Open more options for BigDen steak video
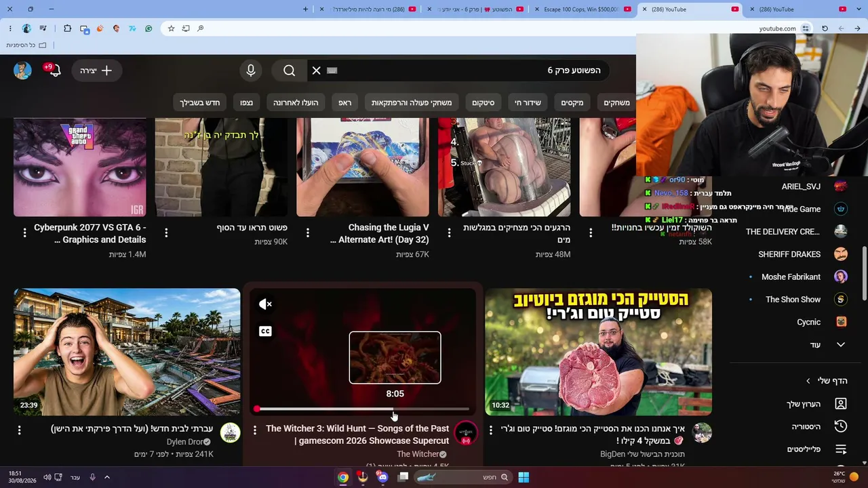This screenshot has width=868, height=488. point(491,430)
